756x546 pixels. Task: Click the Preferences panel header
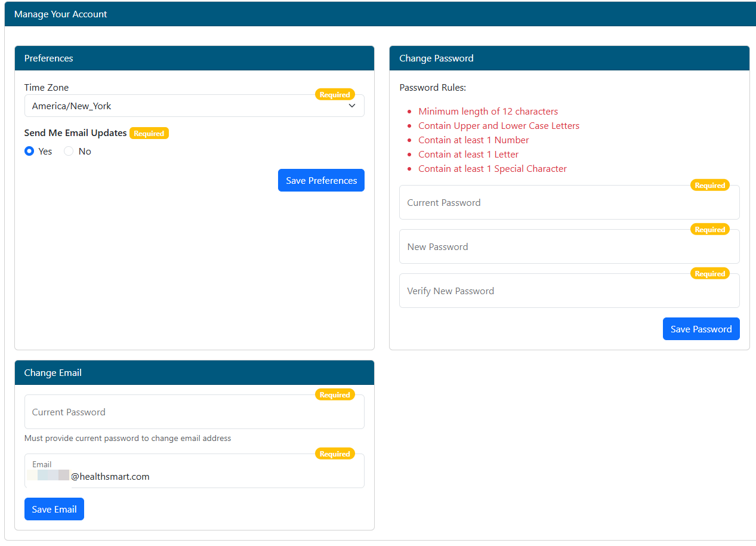[194, 58]
